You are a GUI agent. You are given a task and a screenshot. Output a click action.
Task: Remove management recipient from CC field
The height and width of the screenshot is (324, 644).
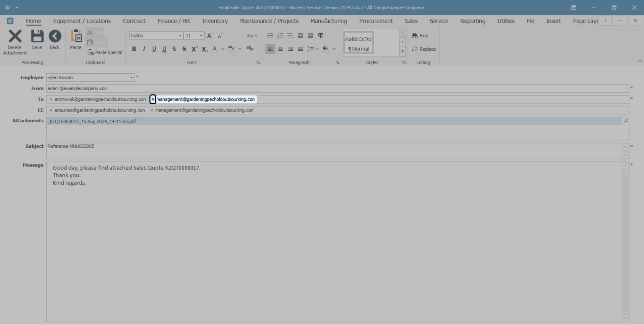click(x=152, y=110)
